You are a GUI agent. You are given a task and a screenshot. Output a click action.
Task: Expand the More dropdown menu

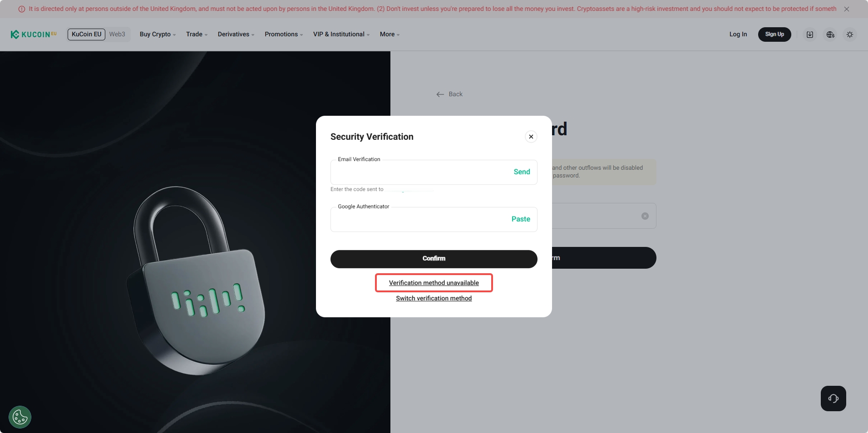390,34
